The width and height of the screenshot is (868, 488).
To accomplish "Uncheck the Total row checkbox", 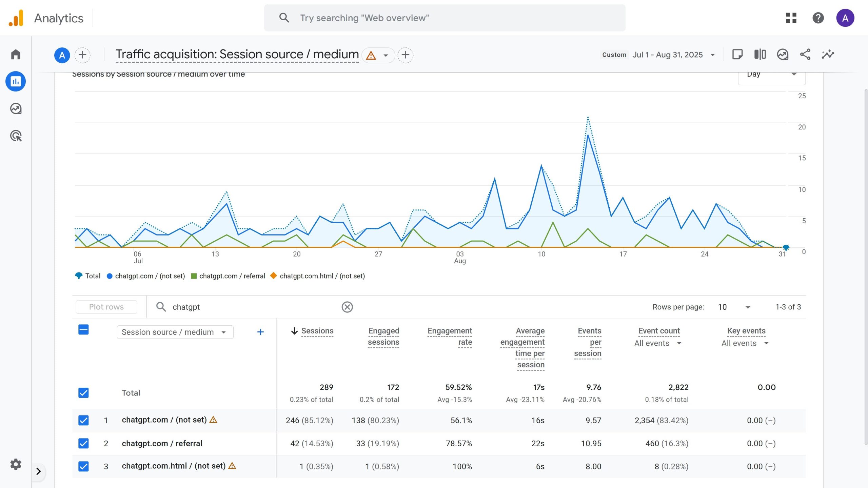I will (83, 393).
